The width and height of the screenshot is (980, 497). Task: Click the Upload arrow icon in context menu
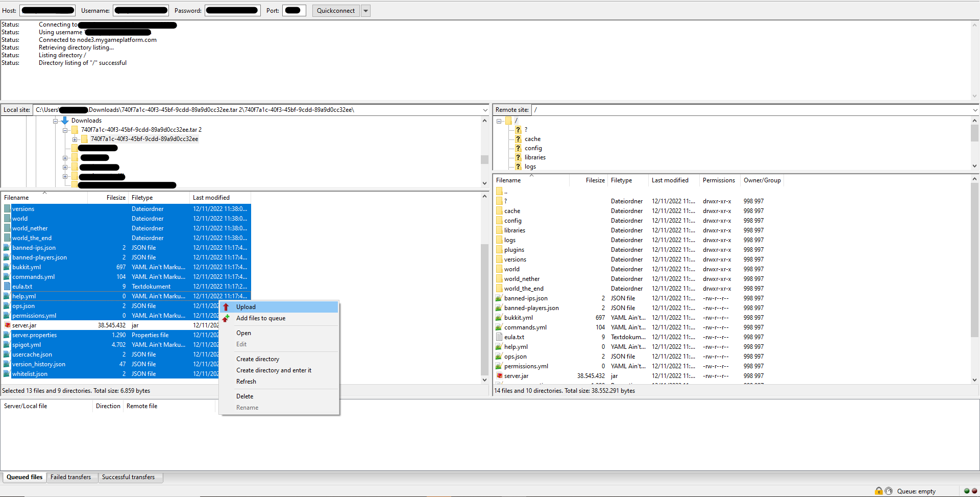226,307
